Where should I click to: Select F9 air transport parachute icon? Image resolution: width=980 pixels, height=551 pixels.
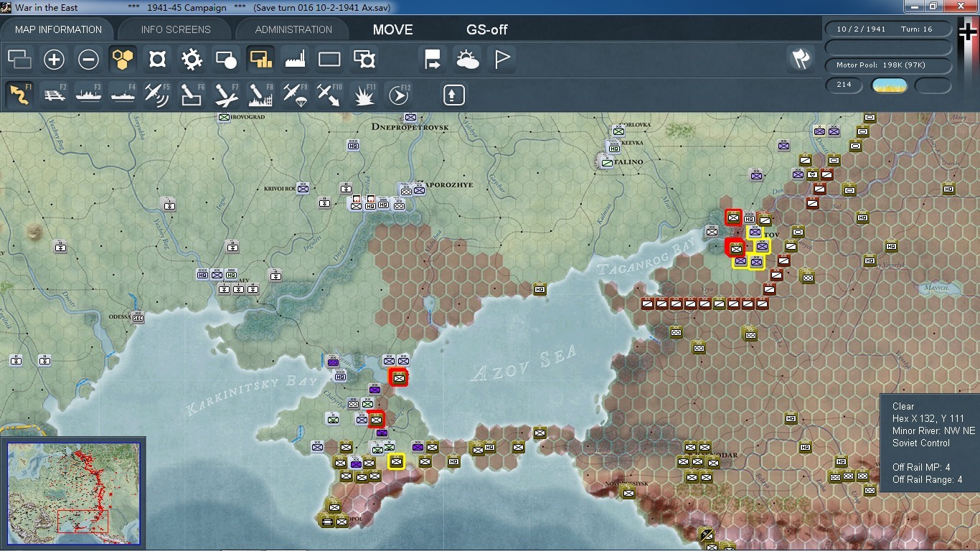(295, 95)
